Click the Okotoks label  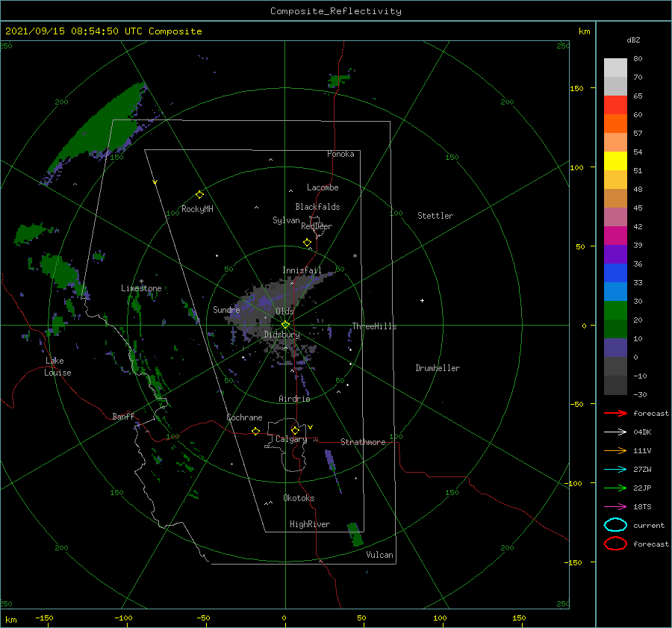click(x=299, y=498)
